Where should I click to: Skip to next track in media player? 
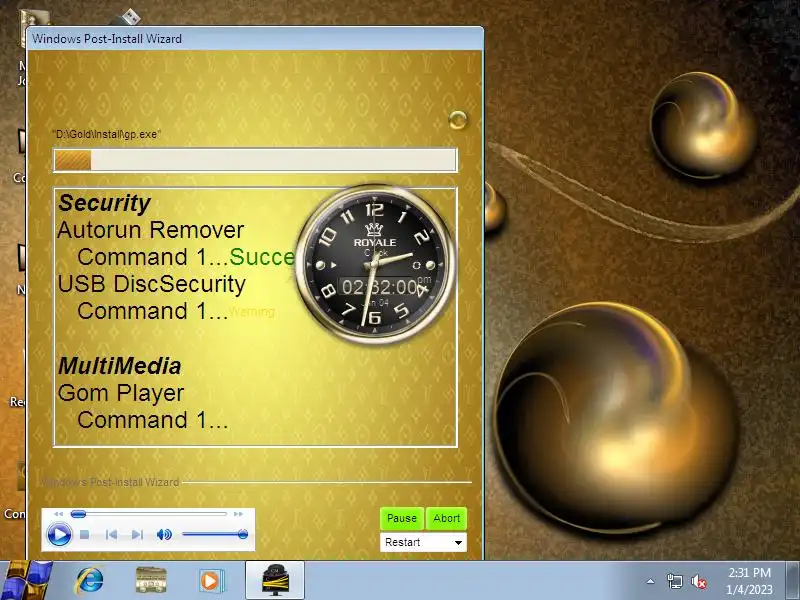click(137, 535)
